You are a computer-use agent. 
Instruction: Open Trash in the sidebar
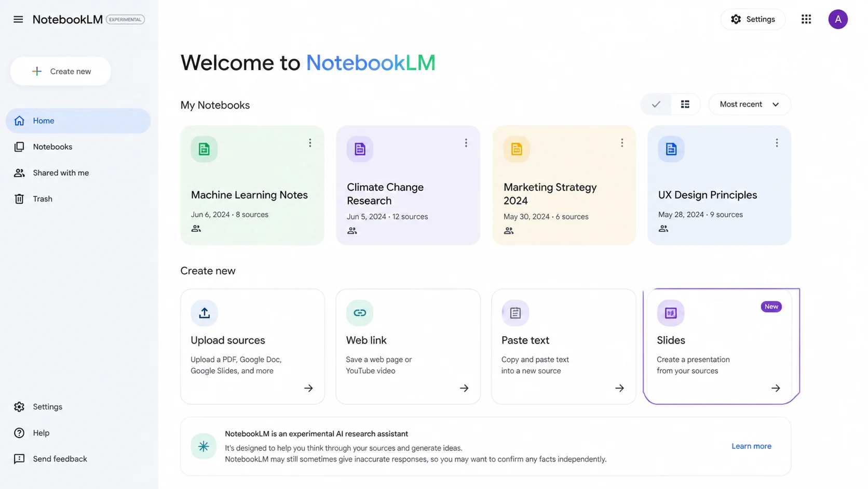point(78,199)
